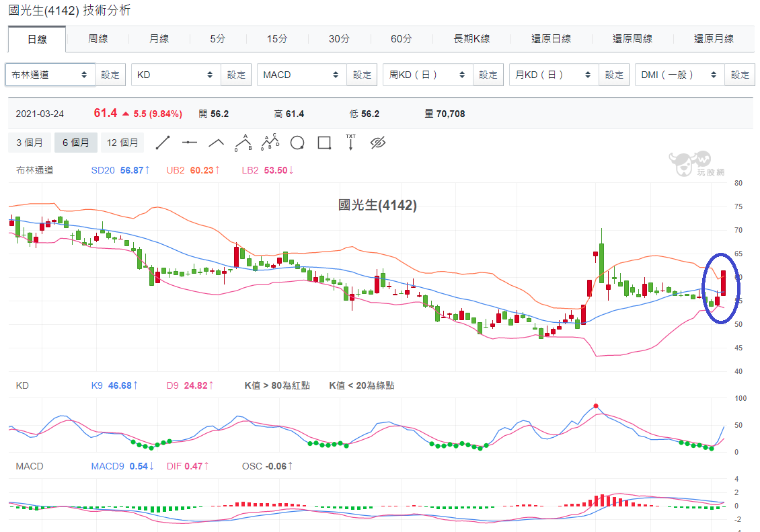Switch to the 周線 tab
The width and height of the screenshot is (760, 532).
pos(98,39)
